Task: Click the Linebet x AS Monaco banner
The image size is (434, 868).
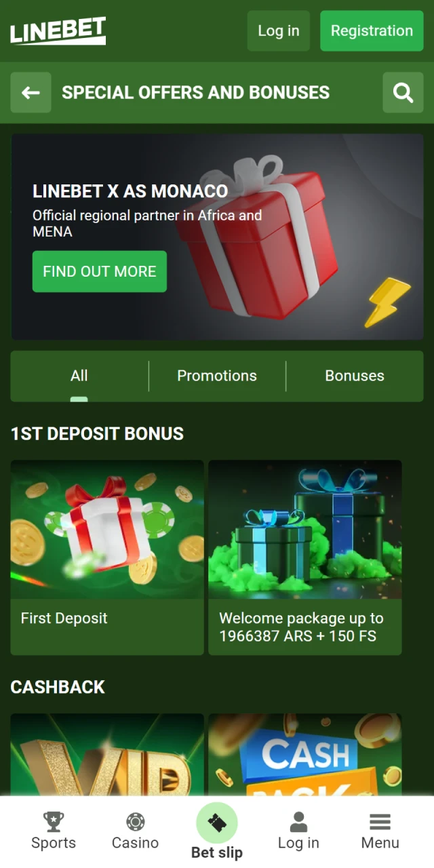Action: pyautogui.click(x=217, y=237)
